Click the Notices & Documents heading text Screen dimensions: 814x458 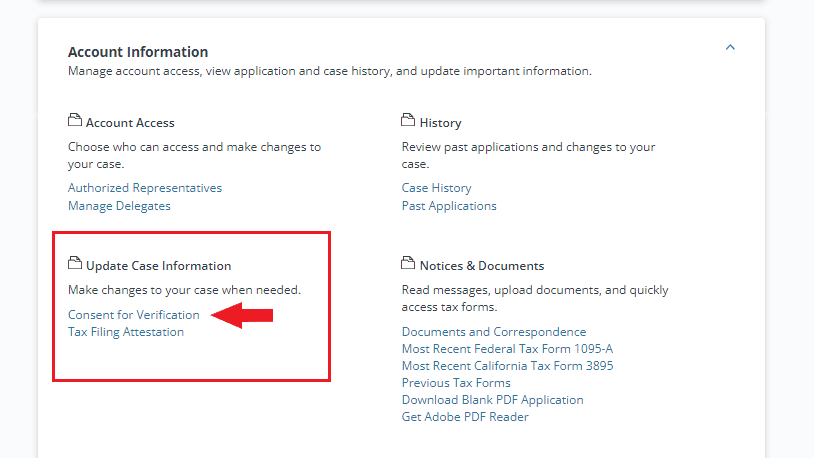482,266
